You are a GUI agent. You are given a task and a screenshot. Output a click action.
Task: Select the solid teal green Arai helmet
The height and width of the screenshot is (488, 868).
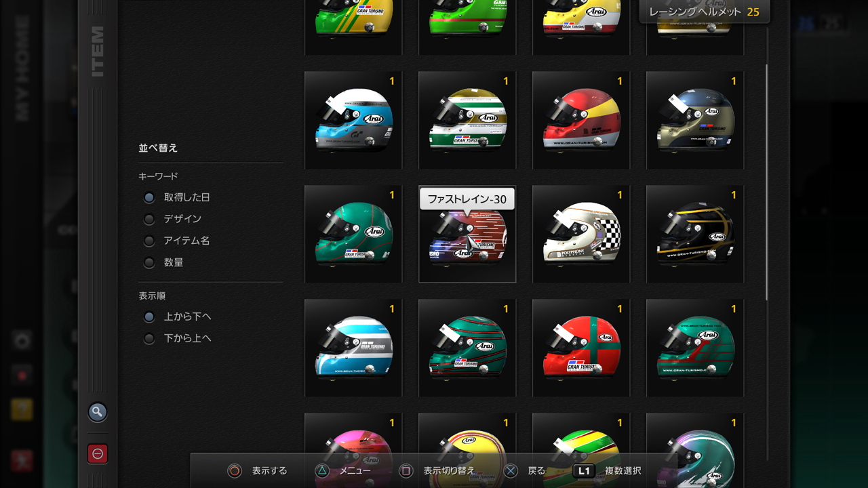pos(353,234)
